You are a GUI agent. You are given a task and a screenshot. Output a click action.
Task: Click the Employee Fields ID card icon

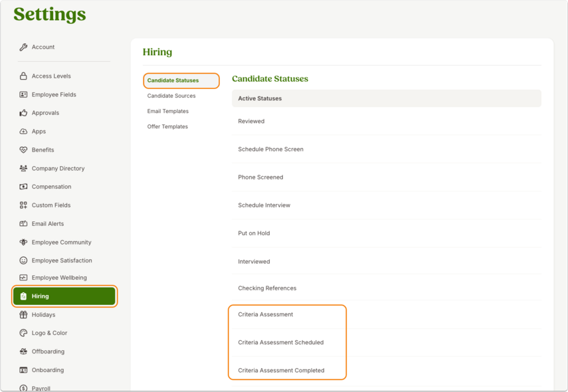point(23,94)
